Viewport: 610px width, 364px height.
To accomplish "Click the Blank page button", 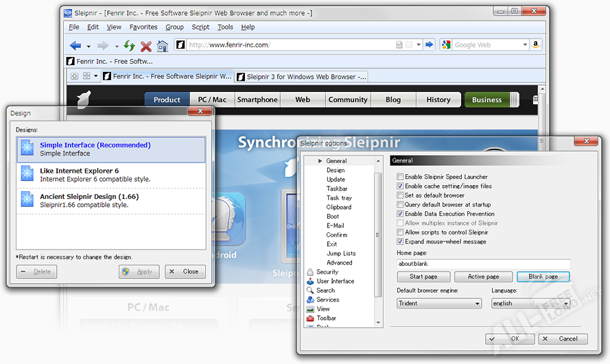I will coord(543,277).
